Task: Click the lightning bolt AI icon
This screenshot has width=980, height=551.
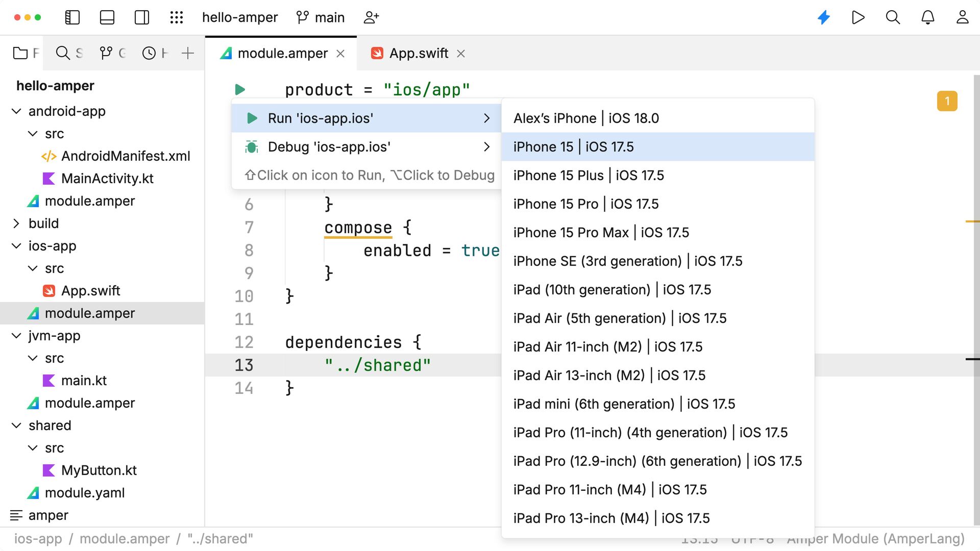Action: coord(824,17)
